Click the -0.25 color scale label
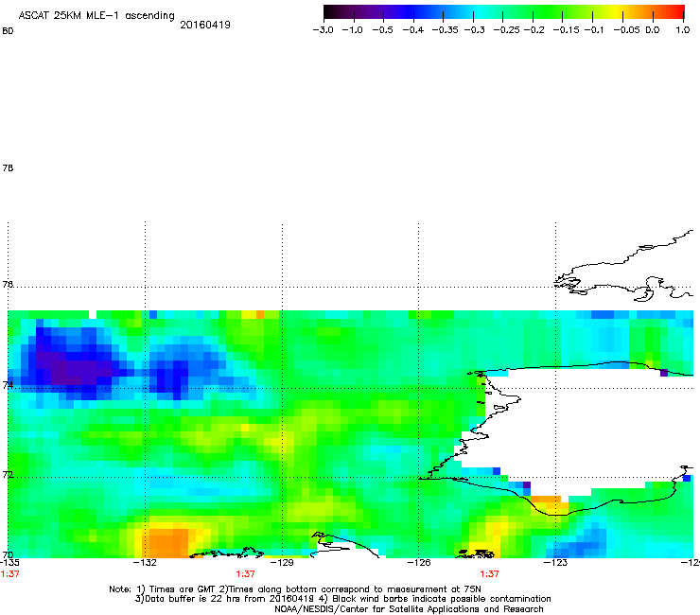This screenshot has width=700, height=615. tap(507, 30)
